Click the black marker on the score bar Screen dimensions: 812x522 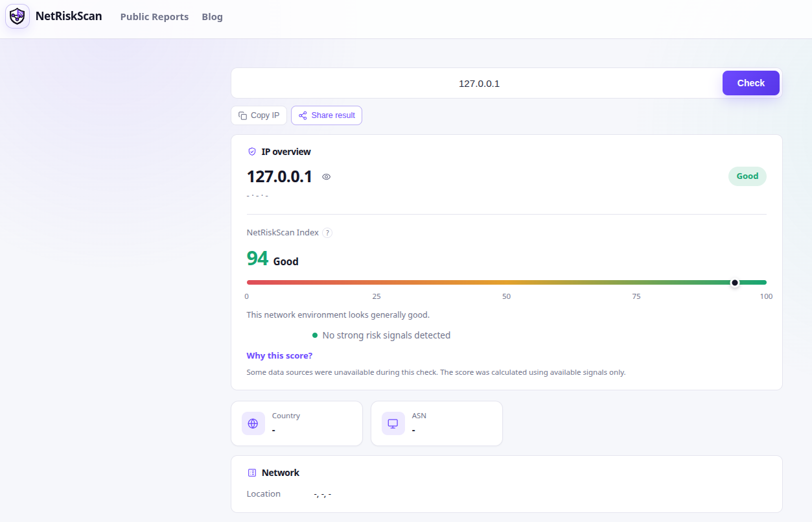click(x=735, y=282)
